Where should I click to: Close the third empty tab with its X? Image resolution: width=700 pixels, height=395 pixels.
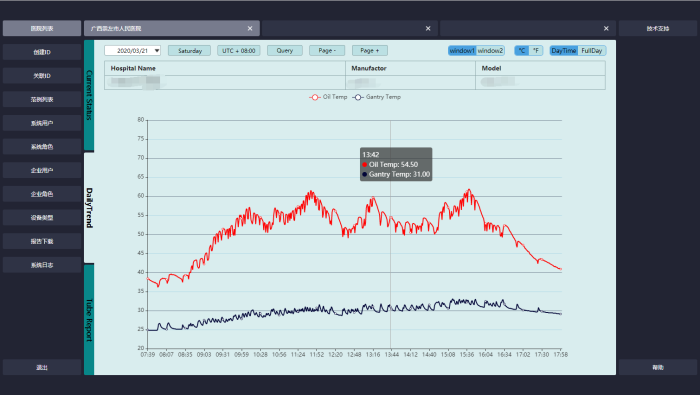point(606,29)
